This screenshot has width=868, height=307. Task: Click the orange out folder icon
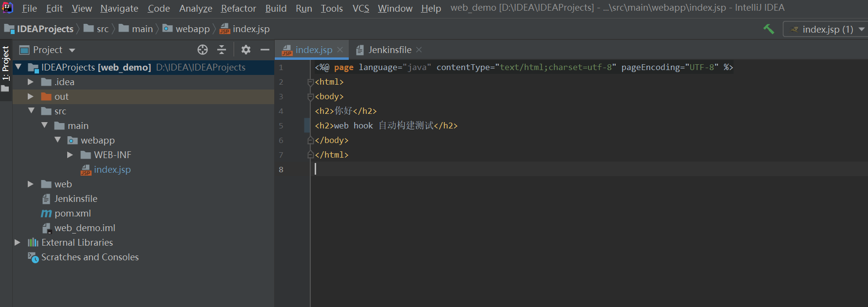click(x=46, y=96)
